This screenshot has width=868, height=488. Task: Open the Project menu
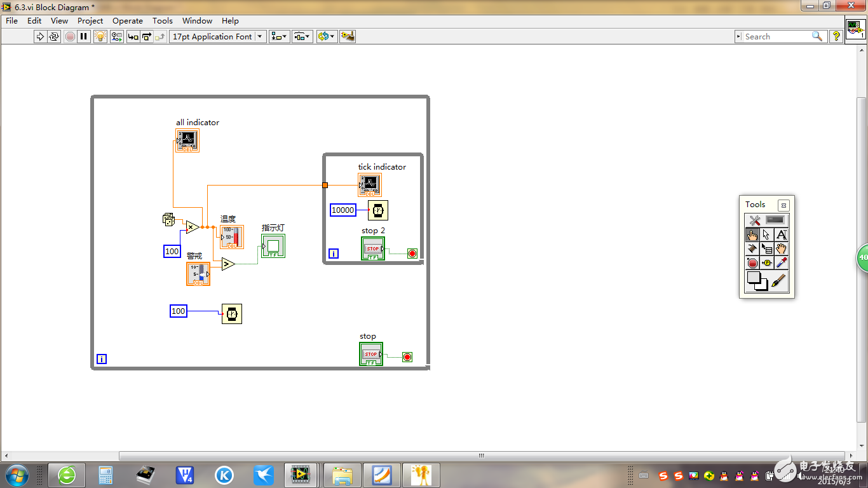point(90,21)
